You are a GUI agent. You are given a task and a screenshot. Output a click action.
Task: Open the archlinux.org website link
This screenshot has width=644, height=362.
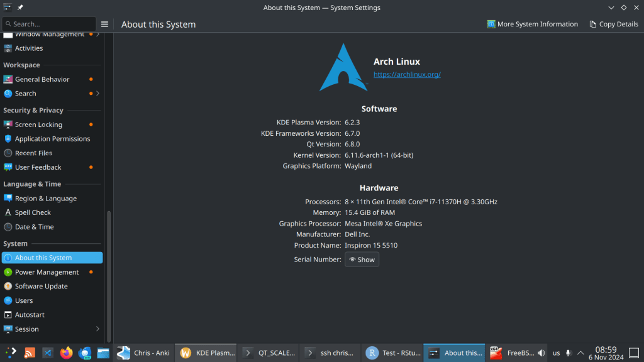coord(407,74)
